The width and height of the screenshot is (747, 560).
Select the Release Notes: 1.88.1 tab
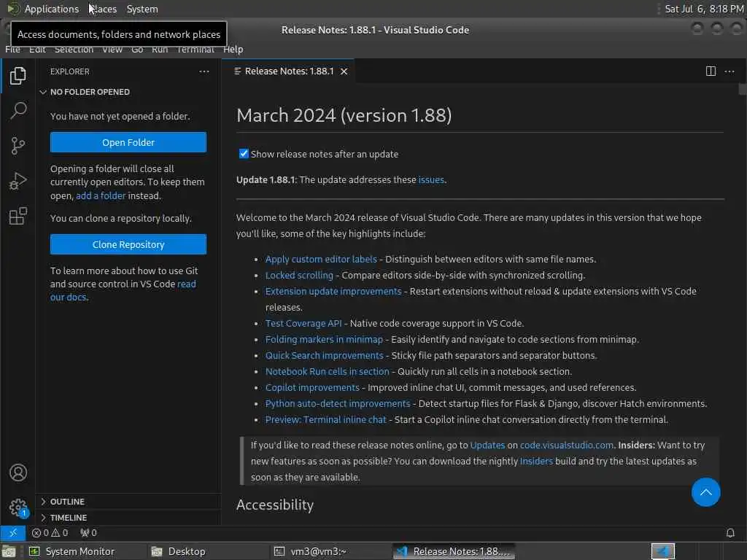tap(289, 71)
